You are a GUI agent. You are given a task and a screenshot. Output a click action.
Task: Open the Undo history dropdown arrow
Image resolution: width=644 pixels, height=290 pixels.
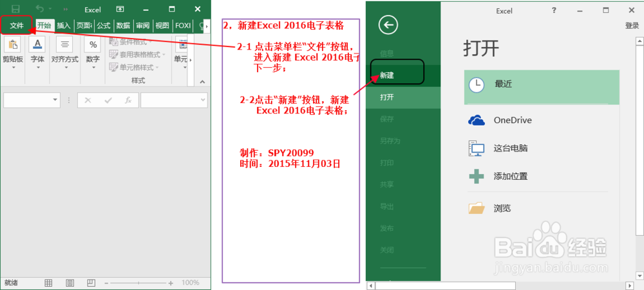50,9
